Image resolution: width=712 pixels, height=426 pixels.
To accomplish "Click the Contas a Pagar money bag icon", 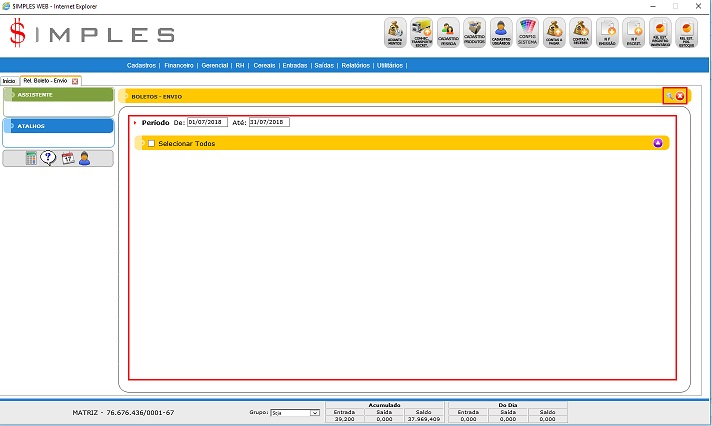I will point(554,33).
